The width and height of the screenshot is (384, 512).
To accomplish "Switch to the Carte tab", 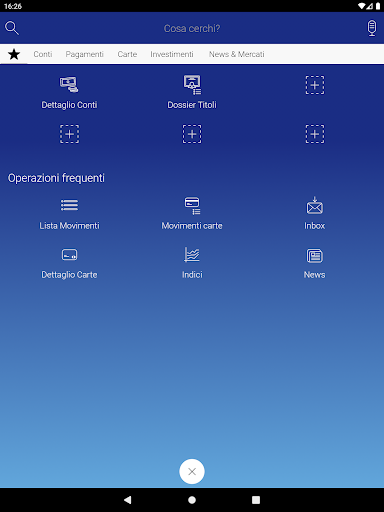I will [x=127, y=54].
